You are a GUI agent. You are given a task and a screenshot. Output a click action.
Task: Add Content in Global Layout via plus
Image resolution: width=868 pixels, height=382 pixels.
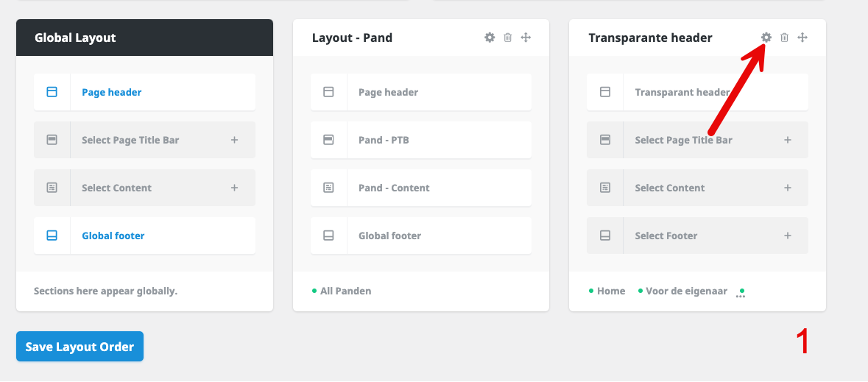click(234, 188)
